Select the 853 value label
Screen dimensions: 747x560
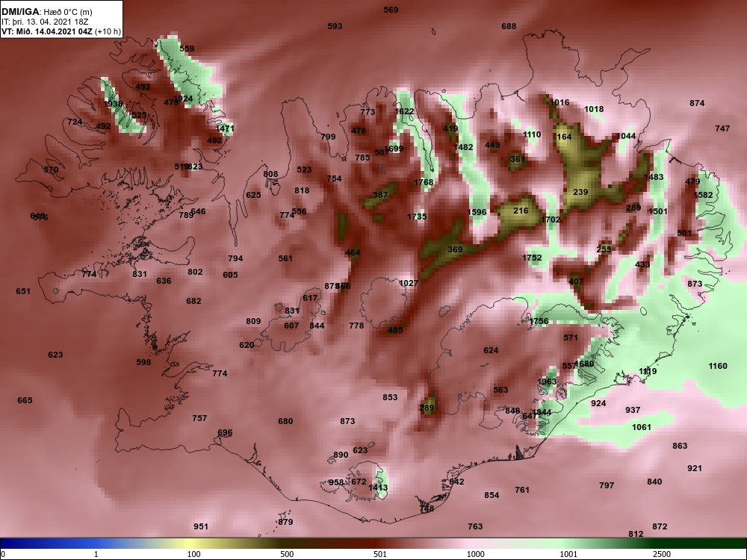pos(390,397)
